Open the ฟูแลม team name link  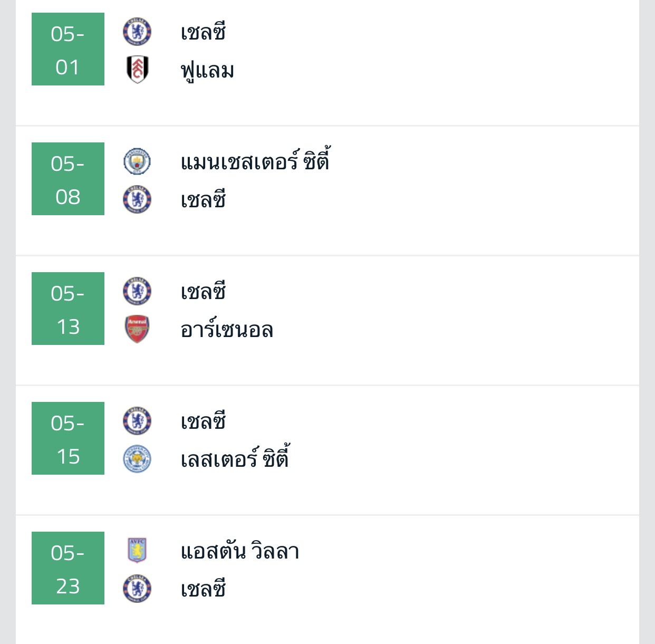click(x=207, y=70)
